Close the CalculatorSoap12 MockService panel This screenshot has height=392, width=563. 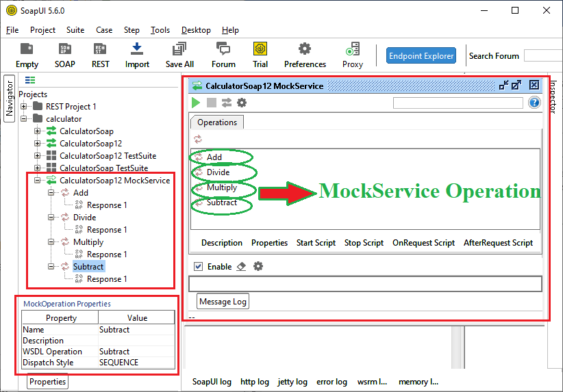534,86
